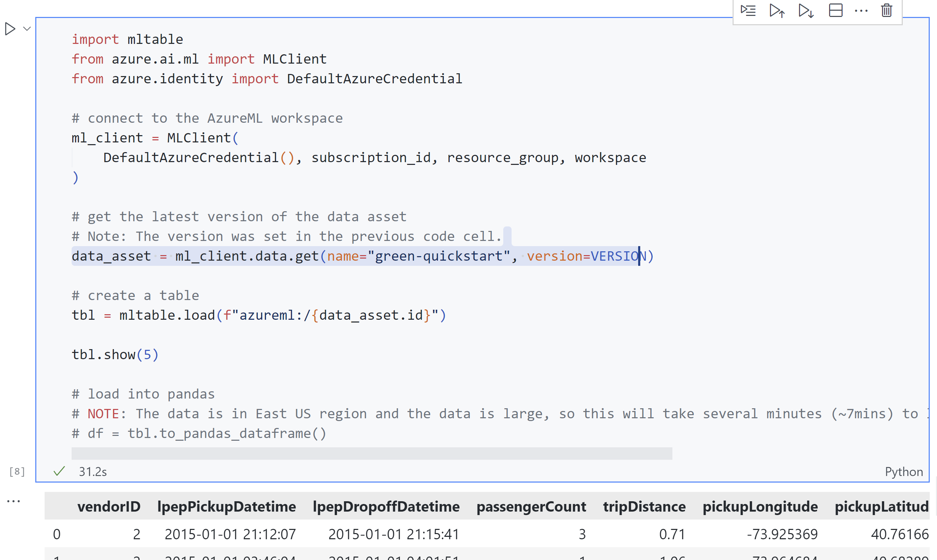Click the 'green-quickstart' string in code
937x560 pixels.
[x=438, y=256]
